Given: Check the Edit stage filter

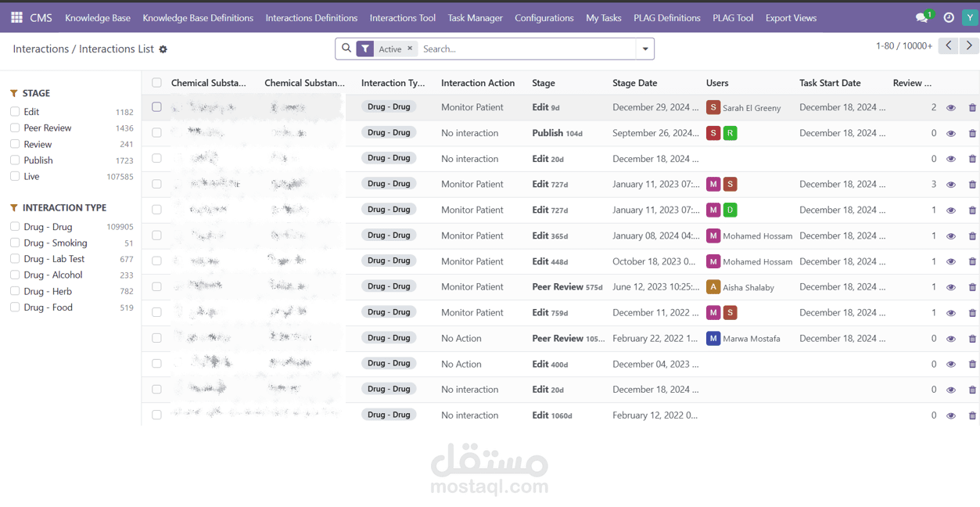Looking at the screenshot, I should 15,112.
